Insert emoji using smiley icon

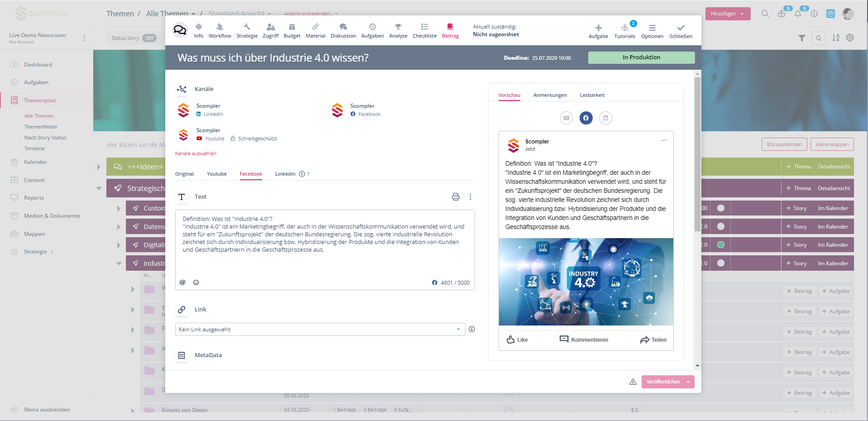click(196, 282)
